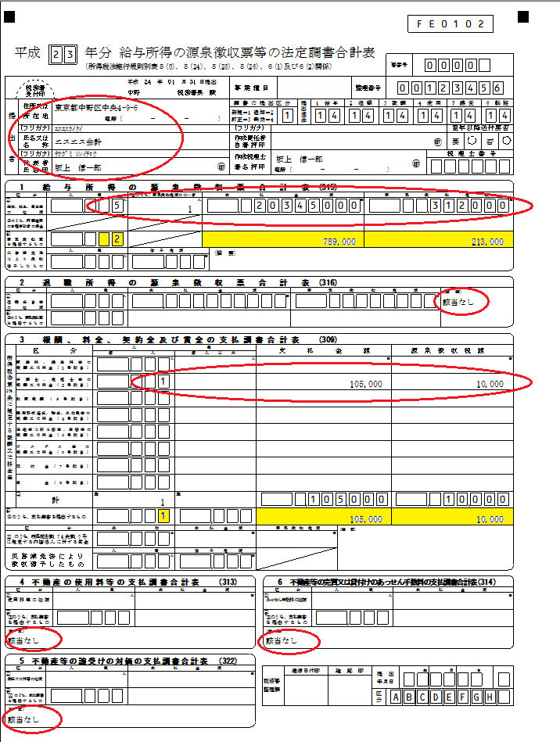Screen dimensions: 560x742
Task: Click 該当なし in section 2 remarks
Action: click(458, 302)
